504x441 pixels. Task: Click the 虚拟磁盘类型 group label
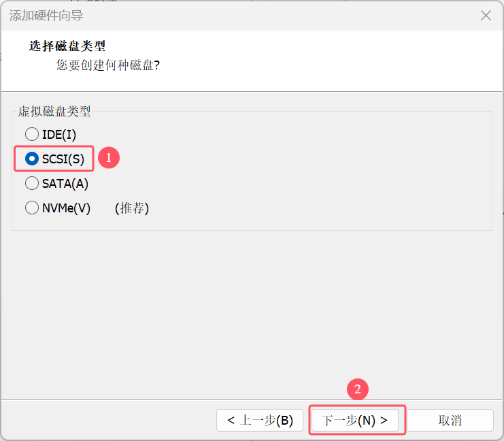click(x=54, y=112)
